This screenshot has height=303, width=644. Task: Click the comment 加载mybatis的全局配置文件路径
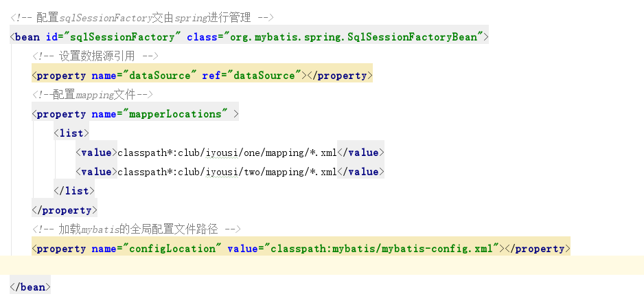point(137,229)
